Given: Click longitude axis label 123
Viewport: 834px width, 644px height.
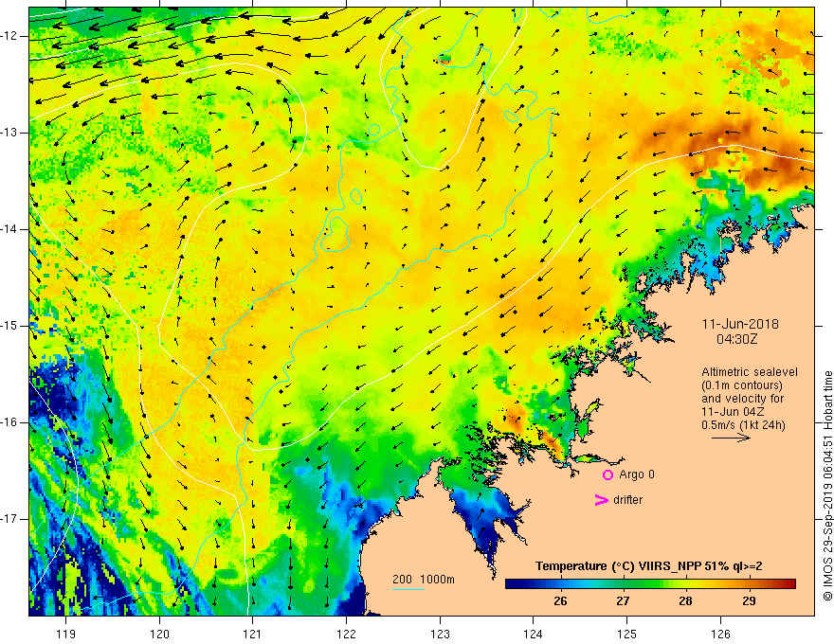Looking at the screenshot, I should pos(440,634).
